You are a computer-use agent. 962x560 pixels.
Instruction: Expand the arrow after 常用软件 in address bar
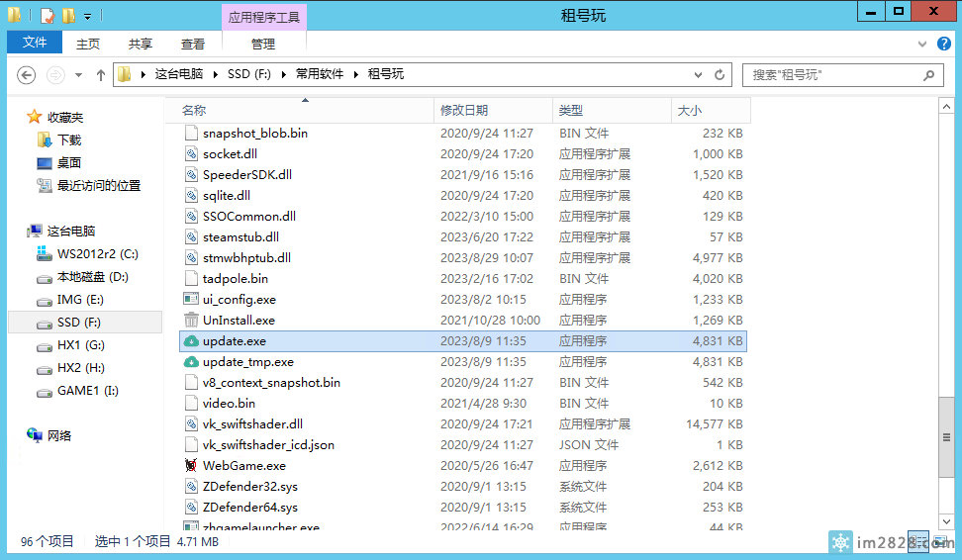(356, 74)
